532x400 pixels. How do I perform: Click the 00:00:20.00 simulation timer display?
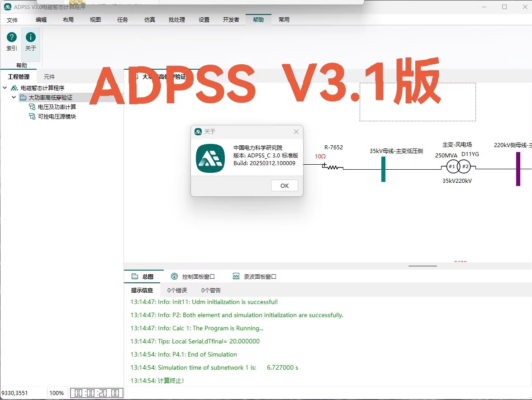97,393
